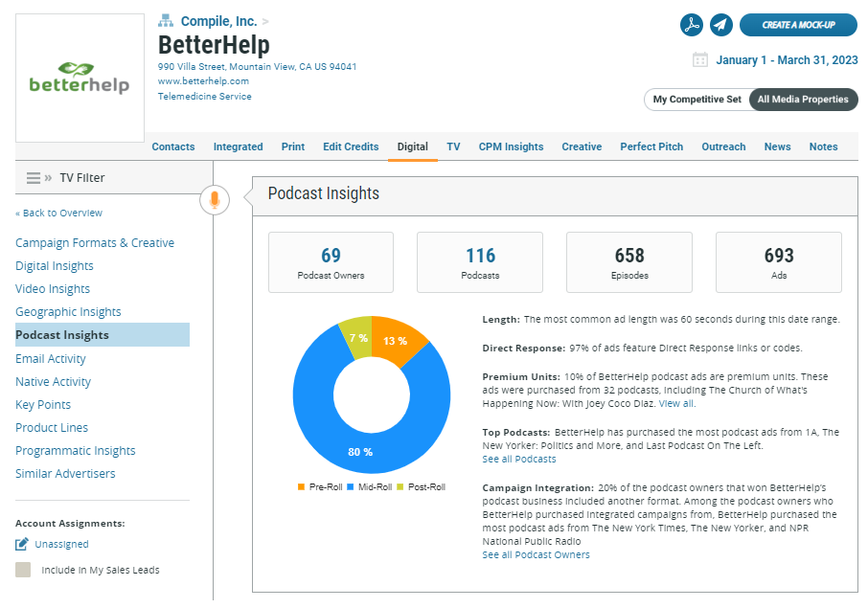868x608 pixels.
Task: Open Campaign Formats & Creative section
Action: click(95, 243)
